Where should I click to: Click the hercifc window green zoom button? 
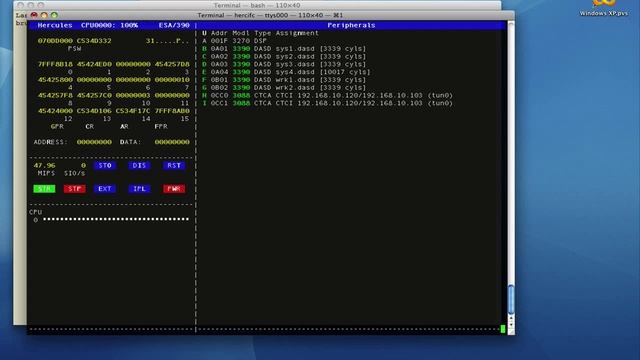click(x=54, y=15)
